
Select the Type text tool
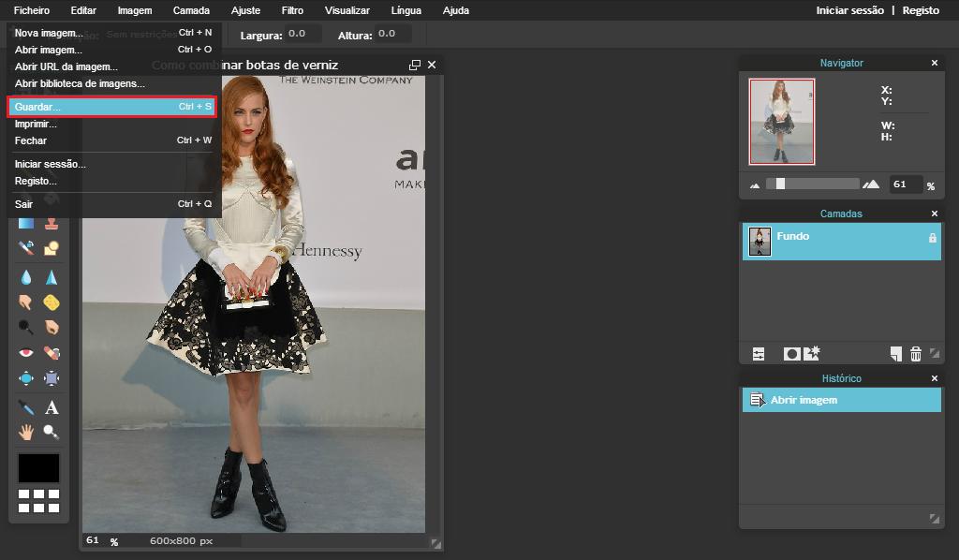[x=52, y=407]
